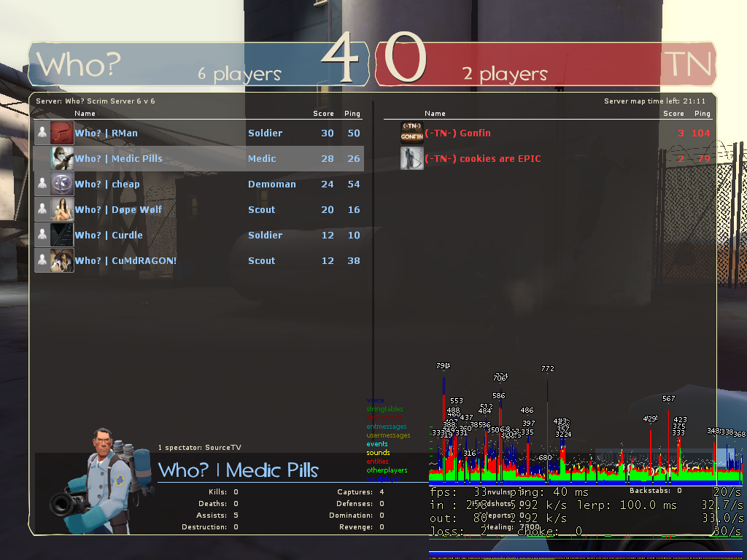Screen dimensions: 747x560
Task: Select the Who? | Medic Pills scoreboard row name
Action: 119,158
